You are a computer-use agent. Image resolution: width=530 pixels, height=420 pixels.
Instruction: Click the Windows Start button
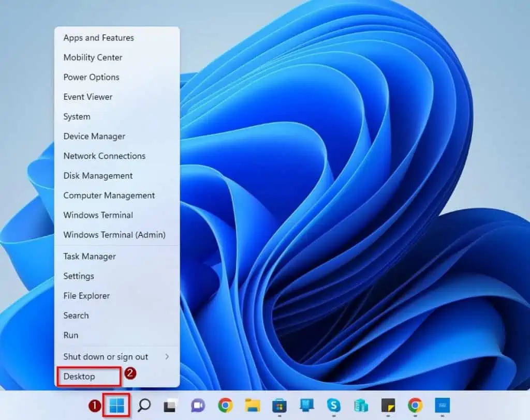coord(117,405)
